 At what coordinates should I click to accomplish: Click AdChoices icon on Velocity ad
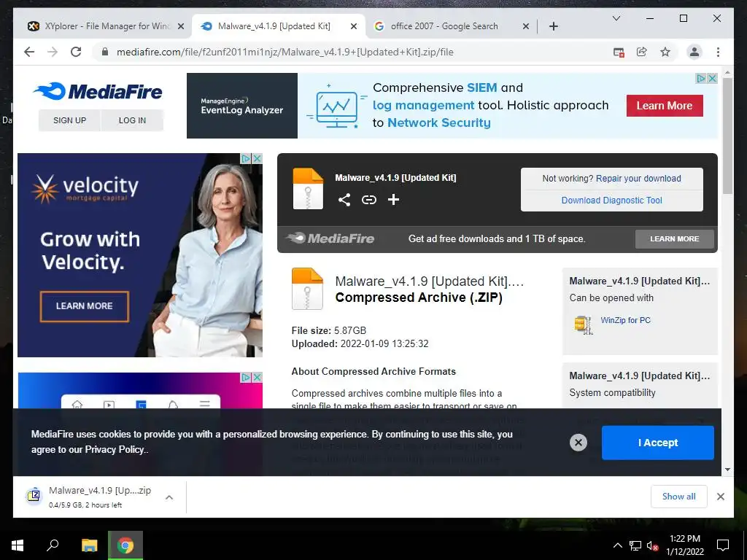[x=246, y=158]
